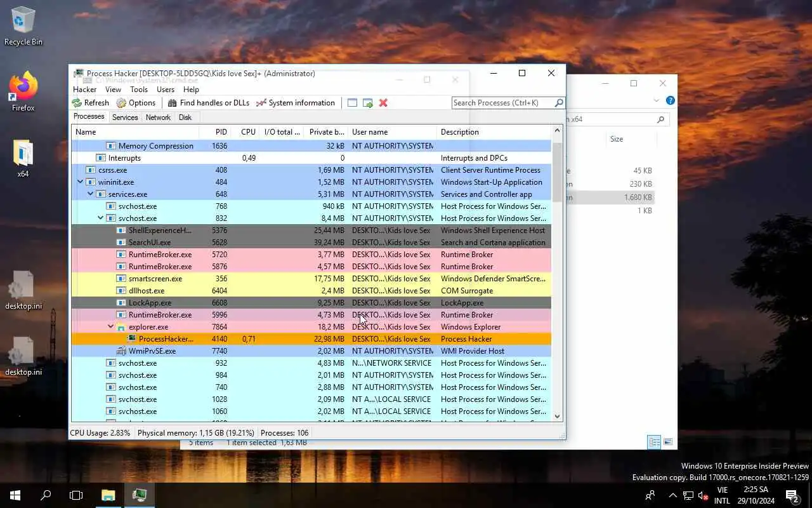This screenshot has width=812, height=508.
Task: Expand the Explorer ribbon chevron
Action: click(657, 100)
